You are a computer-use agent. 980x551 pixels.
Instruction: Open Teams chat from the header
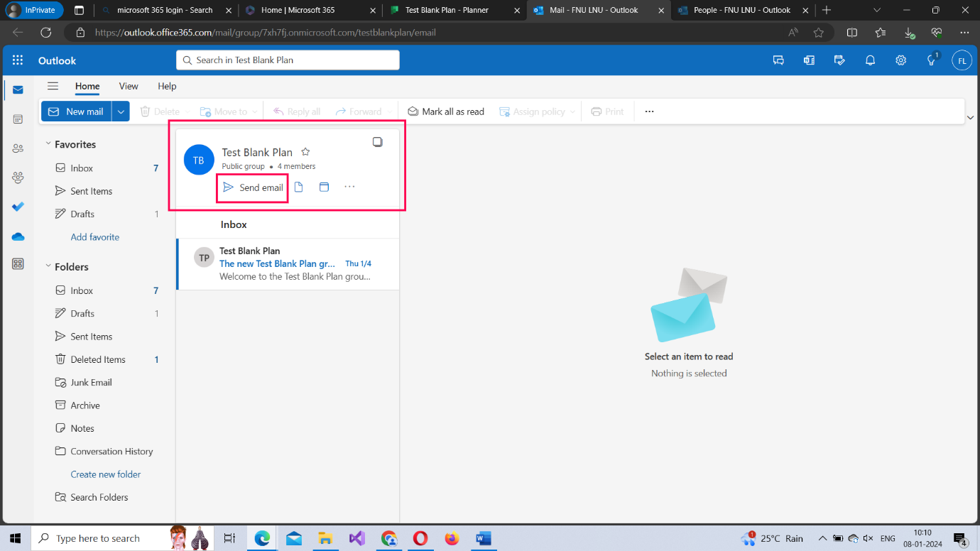(x=778, y=60)
